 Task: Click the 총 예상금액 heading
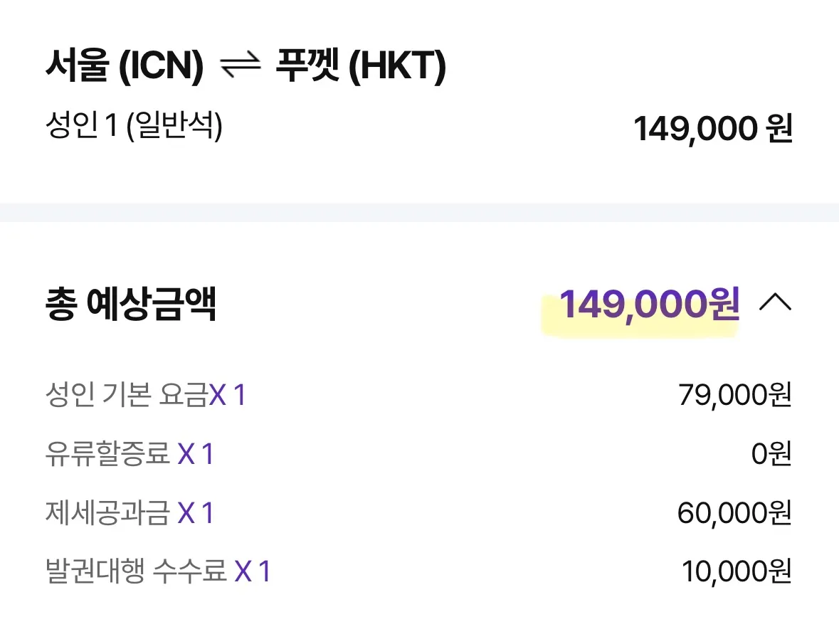(x=131, y=305)
